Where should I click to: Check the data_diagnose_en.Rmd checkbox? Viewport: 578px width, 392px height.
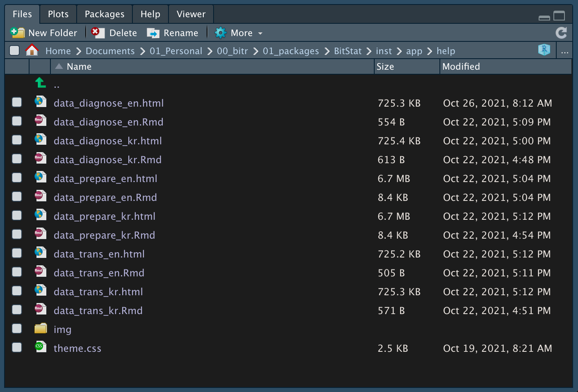coord(17,121)
